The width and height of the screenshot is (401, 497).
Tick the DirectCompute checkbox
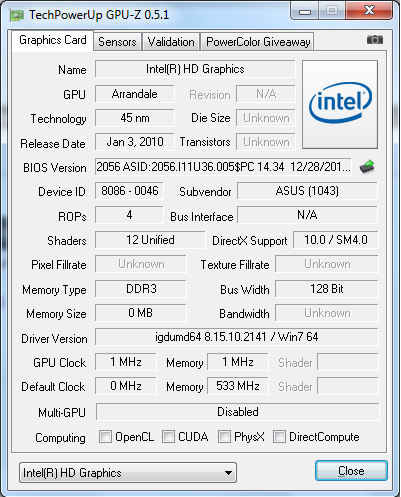[279, 436]
